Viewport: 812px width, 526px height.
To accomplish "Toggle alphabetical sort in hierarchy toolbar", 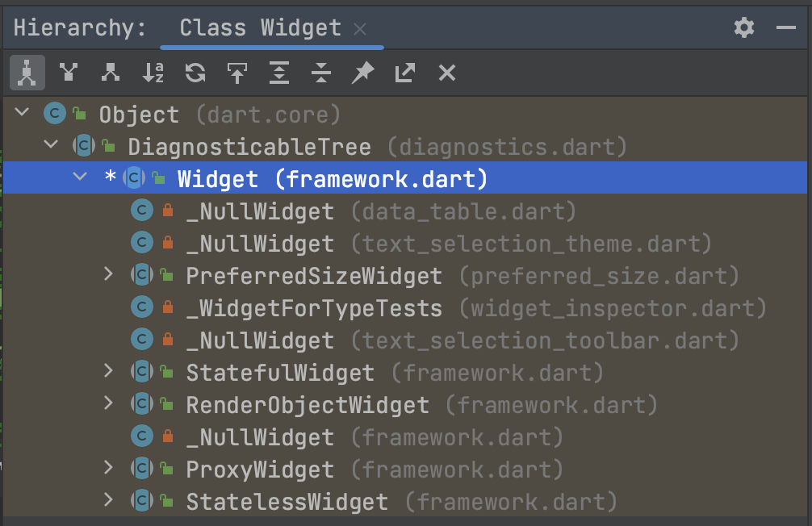I will point(153,73).
